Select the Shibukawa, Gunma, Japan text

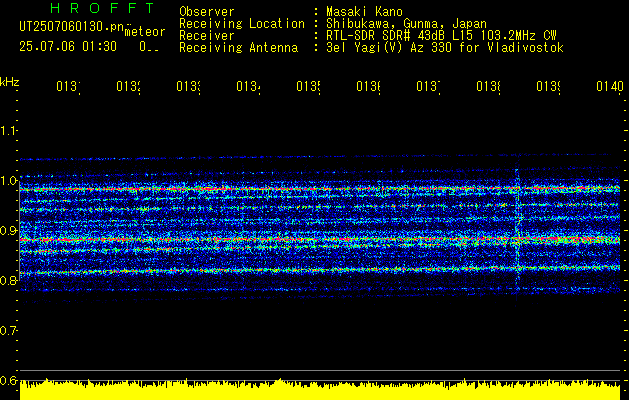pyautogui.click(x=406, y=24)
